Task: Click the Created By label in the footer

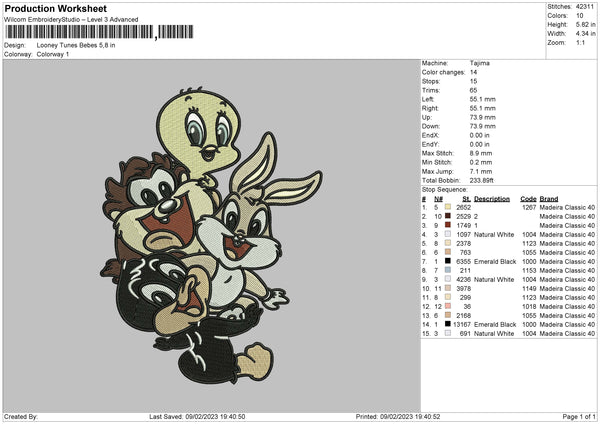Action: tap(21, 417)
